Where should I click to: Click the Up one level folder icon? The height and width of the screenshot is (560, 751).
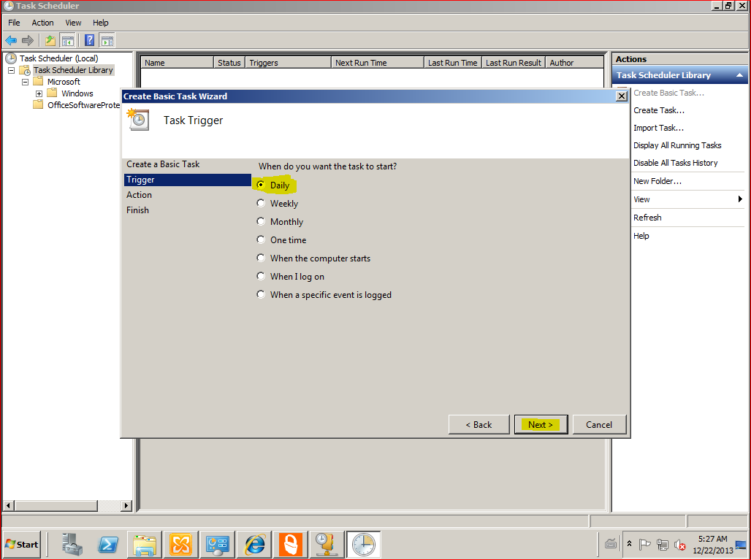50,41
